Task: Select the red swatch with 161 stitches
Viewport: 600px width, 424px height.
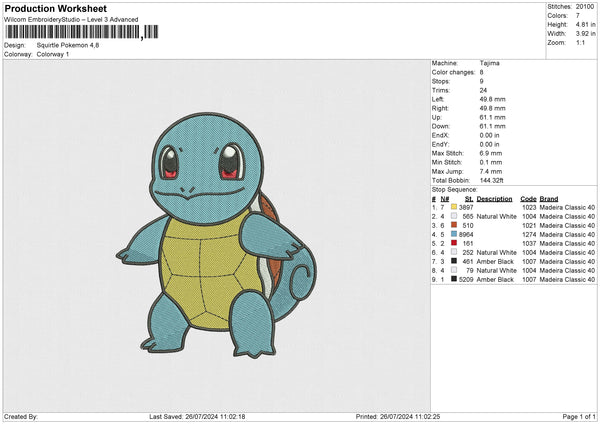Action: tap(455, 243)
